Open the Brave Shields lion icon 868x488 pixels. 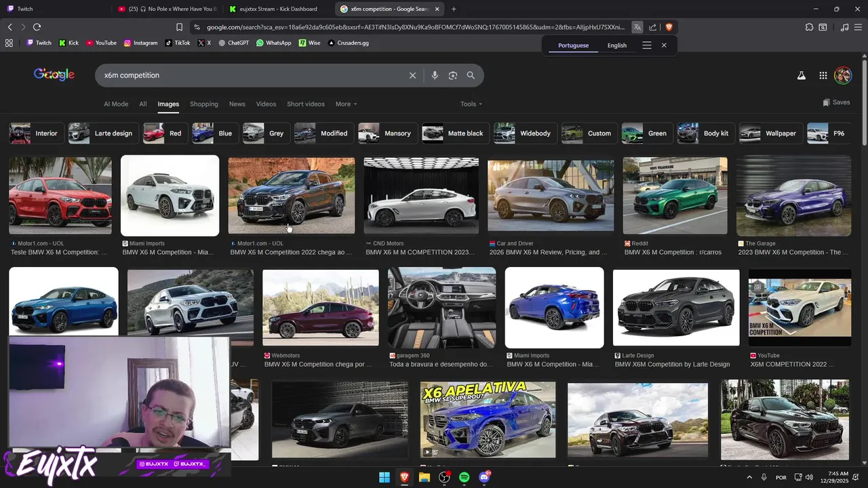point(669,27)
